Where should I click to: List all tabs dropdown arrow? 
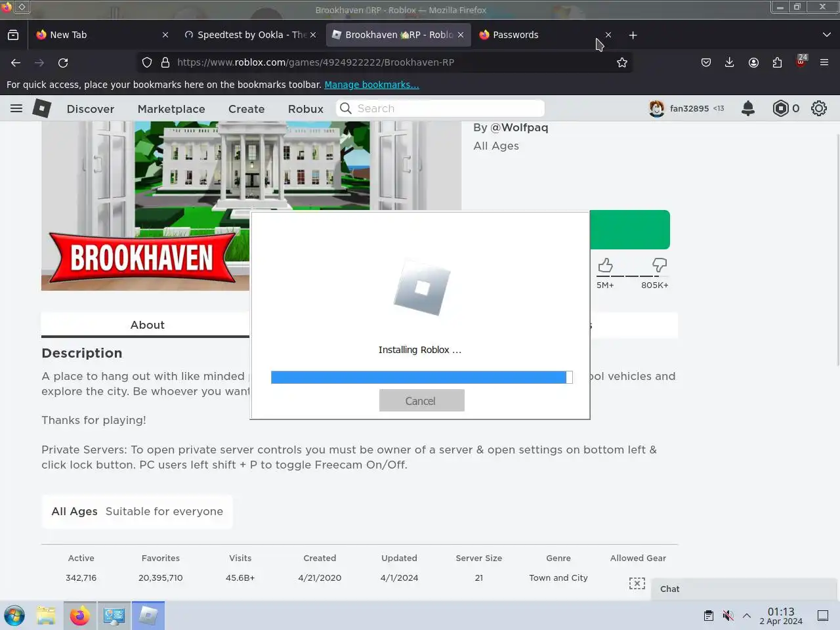point(826,35)
